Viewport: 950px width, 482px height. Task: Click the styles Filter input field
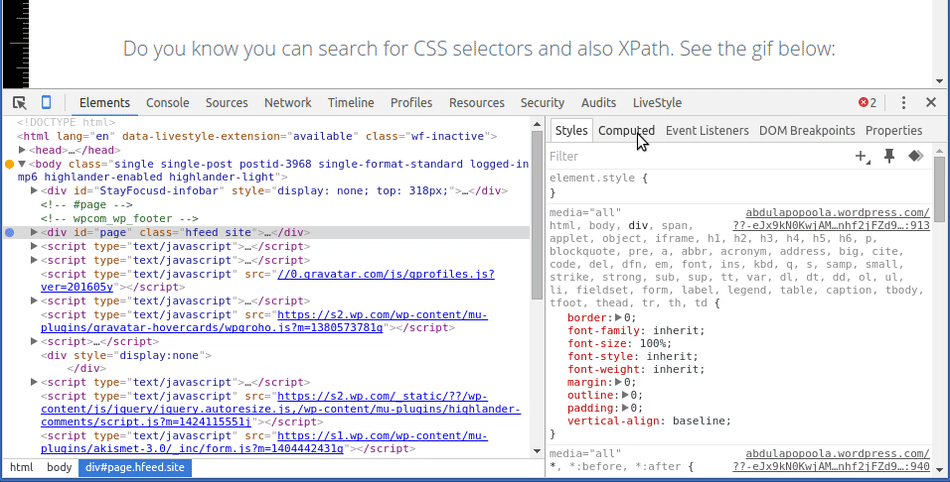[690, 157]
